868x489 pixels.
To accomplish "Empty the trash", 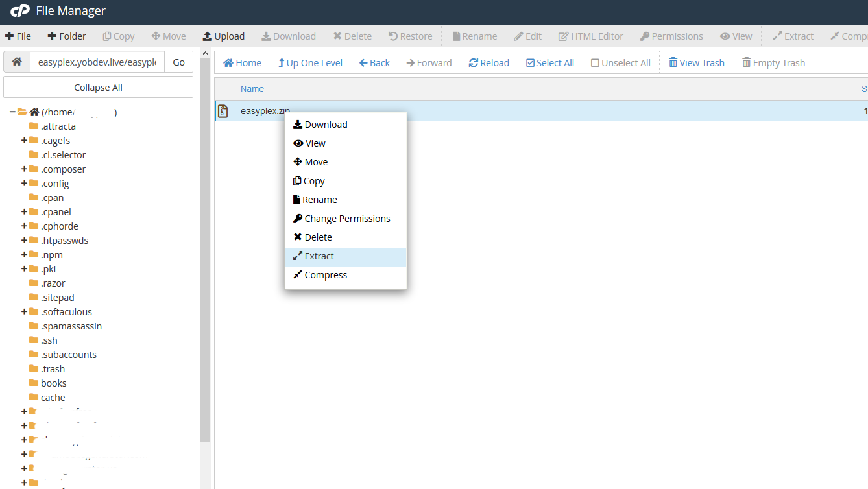I will (x=773, y=62).
